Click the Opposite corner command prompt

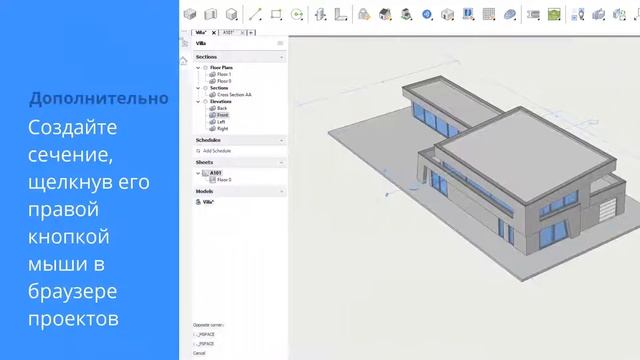pyautogui.click(x=208, y=325)
